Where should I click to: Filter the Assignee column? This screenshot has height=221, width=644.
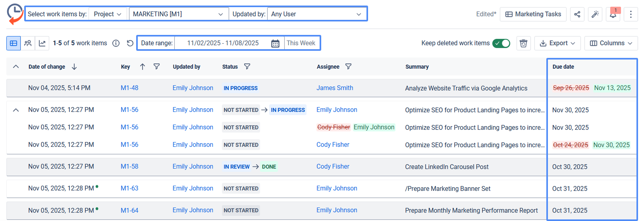[348, 67]
